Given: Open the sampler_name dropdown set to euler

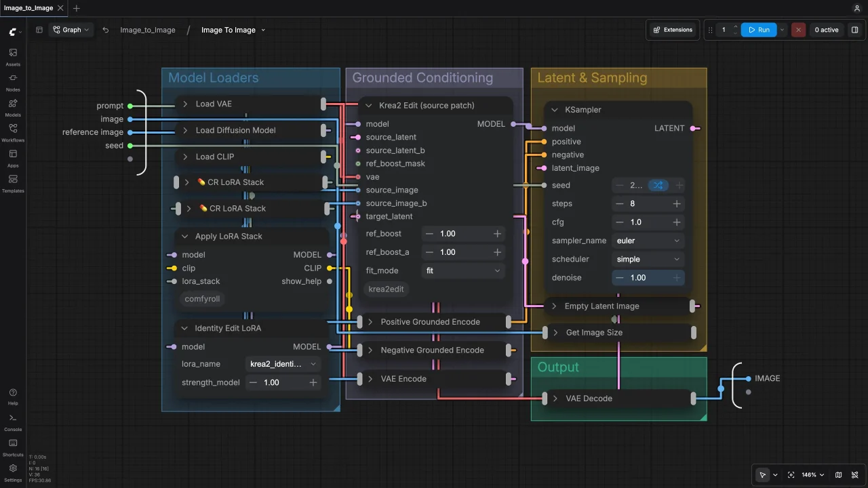Looking at the screenshot, I should click(648, 241).
